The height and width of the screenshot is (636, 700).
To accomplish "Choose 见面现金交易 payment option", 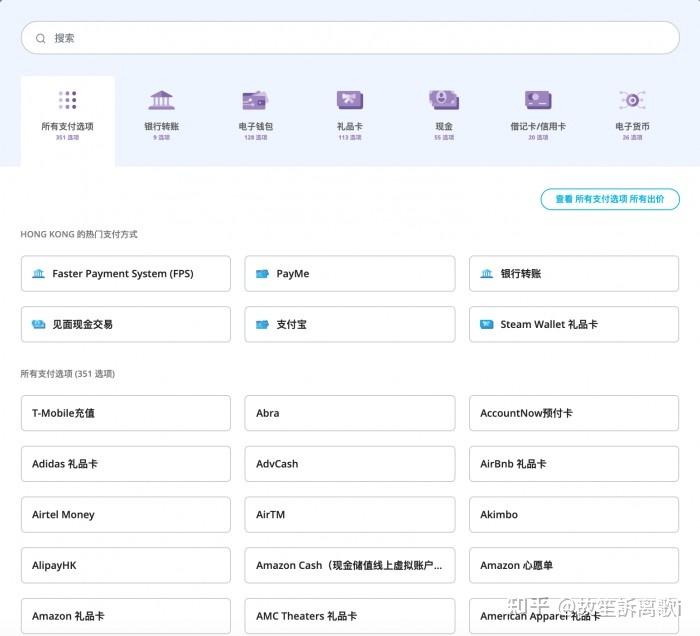I will click(x=126, y=324).
